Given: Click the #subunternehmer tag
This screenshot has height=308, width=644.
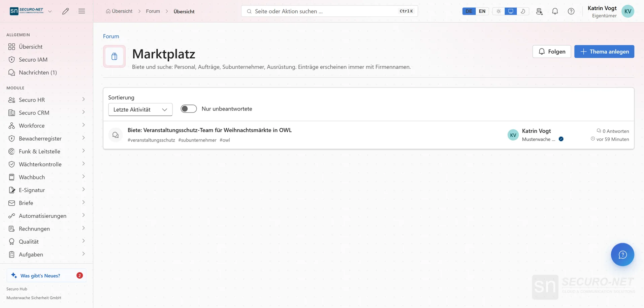Looking at the screenshot, I should pos(197,140).
